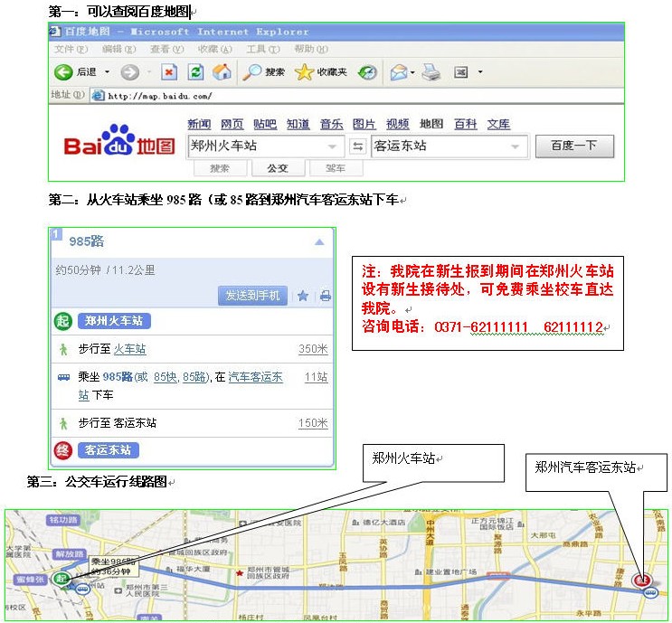Click bus stop icon near map start
The image size is (672, 623).
pyautogui.click(x=82, y=590)
